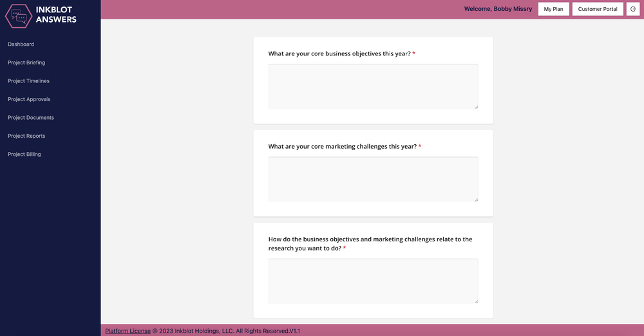Open the Project Billing page
This screenshot has height=336, width=644.
coord(24,154)
